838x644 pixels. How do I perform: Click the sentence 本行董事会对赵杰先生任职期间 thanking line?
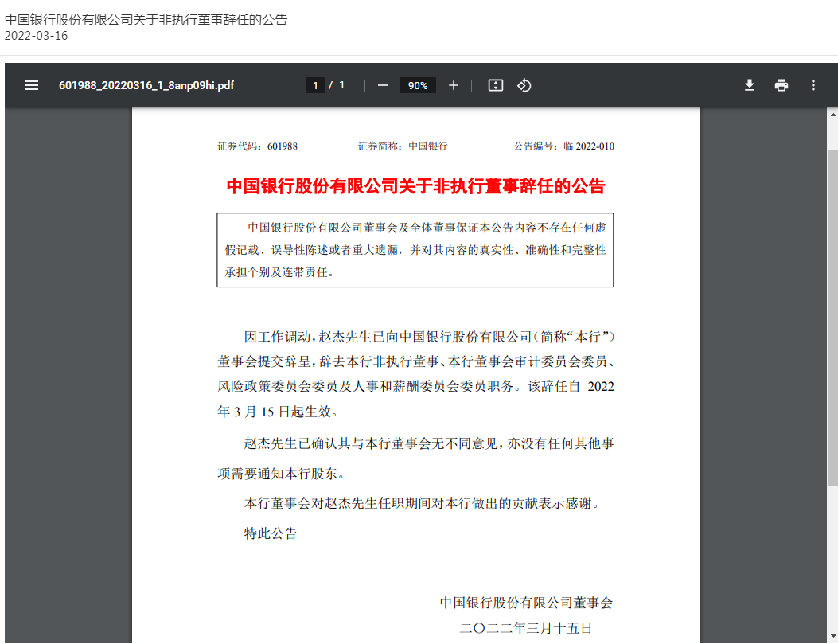[423, 503]
